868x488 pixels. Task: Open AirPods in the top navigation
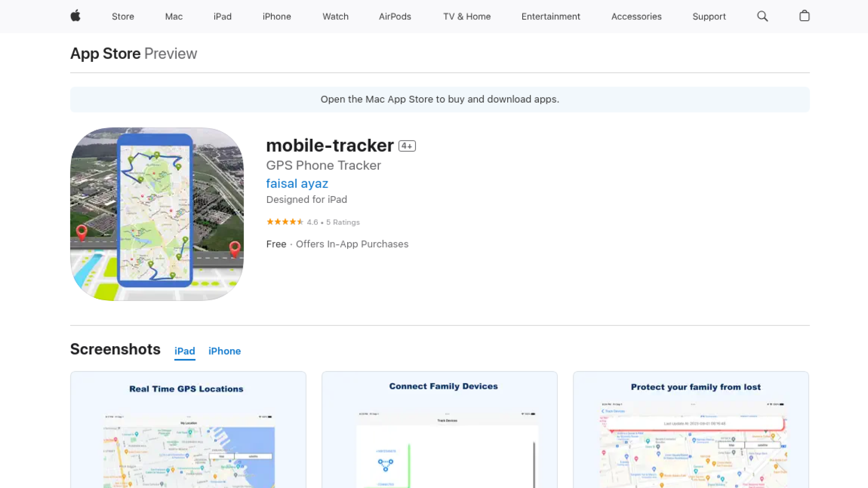(395, 16)
